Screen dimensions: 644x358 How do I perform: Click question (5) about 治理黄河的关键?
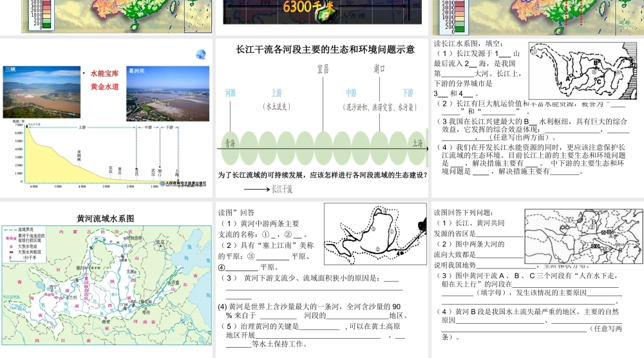coord(311,335)
